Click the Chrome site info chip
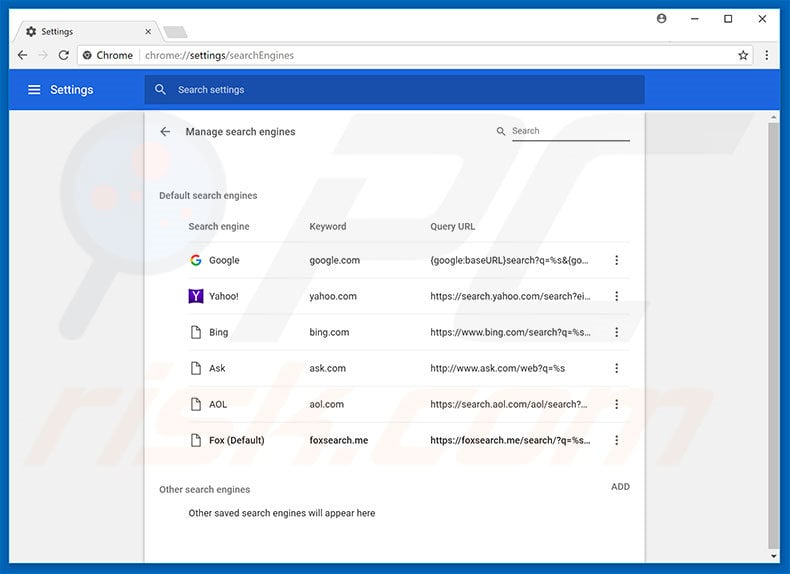The image size is (790, 574). [108, 55]
